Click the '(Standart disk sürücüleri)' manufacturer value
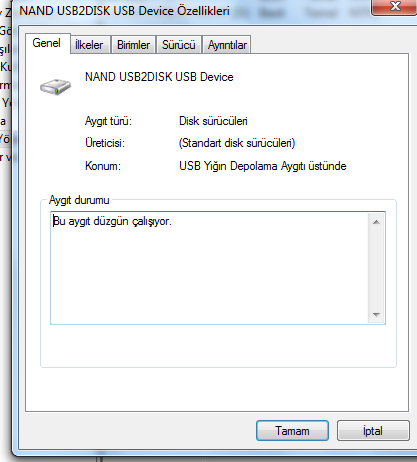 point(237,143)
